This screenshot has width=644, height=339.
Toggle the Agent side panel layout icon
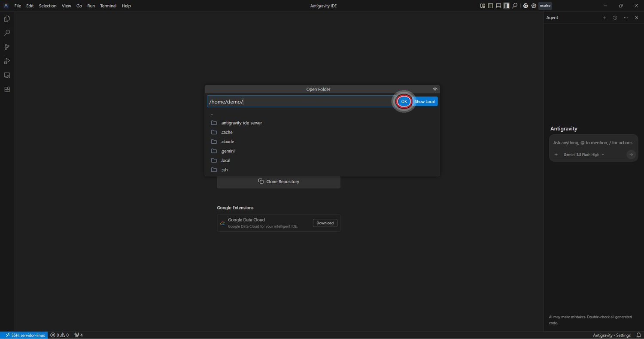[x=507, y=6]
